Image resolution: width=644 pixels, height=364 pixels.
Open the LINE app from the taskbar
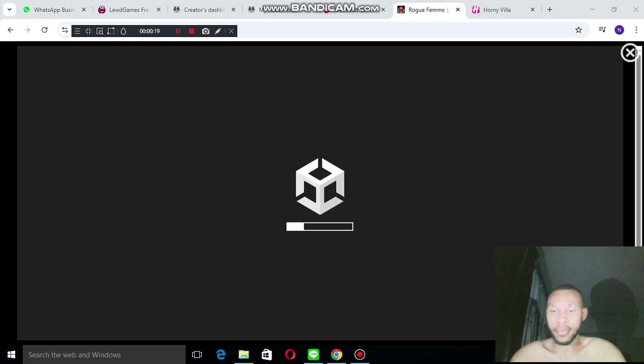(x=313, y=355)
